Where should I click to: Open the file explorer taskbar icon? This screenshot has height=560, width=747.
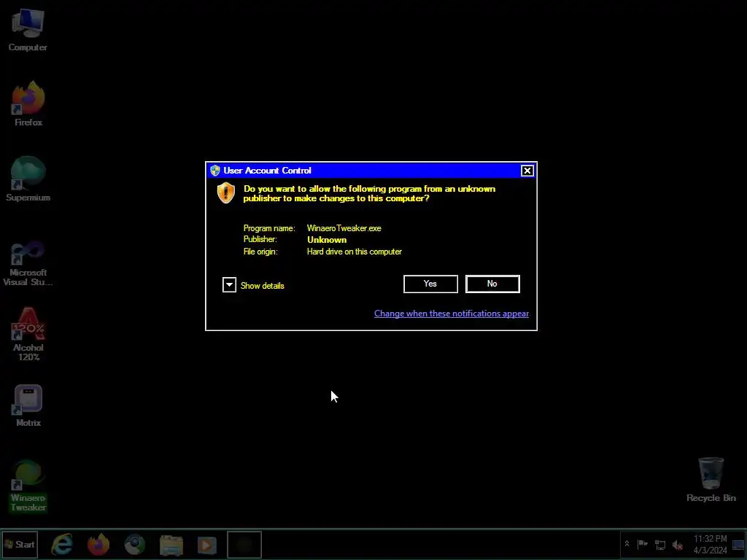point(171,544)
